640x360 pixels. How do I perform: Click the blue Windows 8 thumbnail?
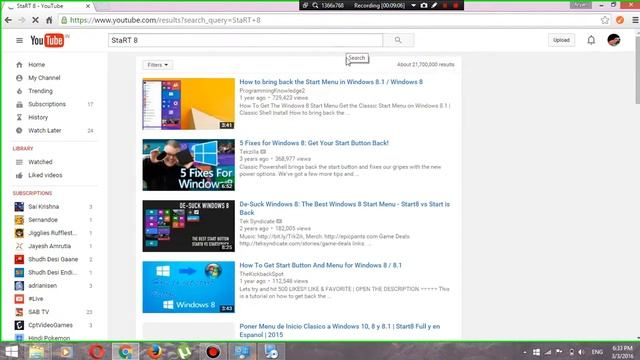click(x=189, y=287)
